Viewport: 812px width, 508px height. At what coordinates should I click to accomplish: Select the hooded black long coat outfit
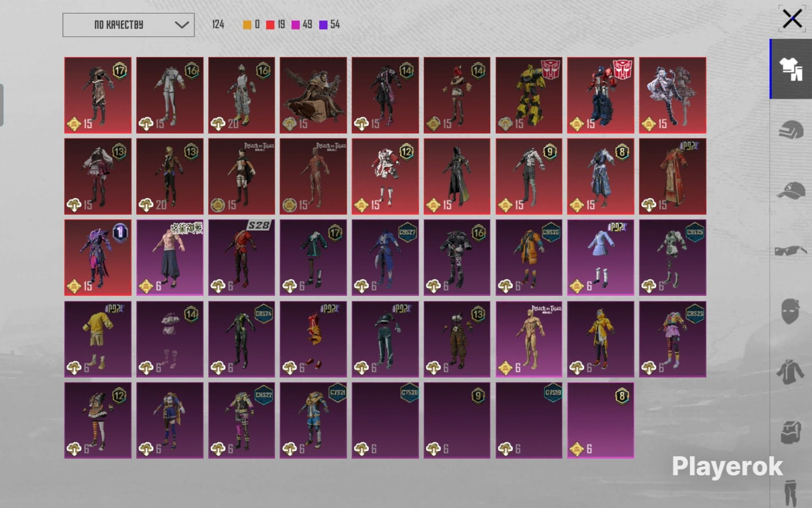tap(457, 176)
